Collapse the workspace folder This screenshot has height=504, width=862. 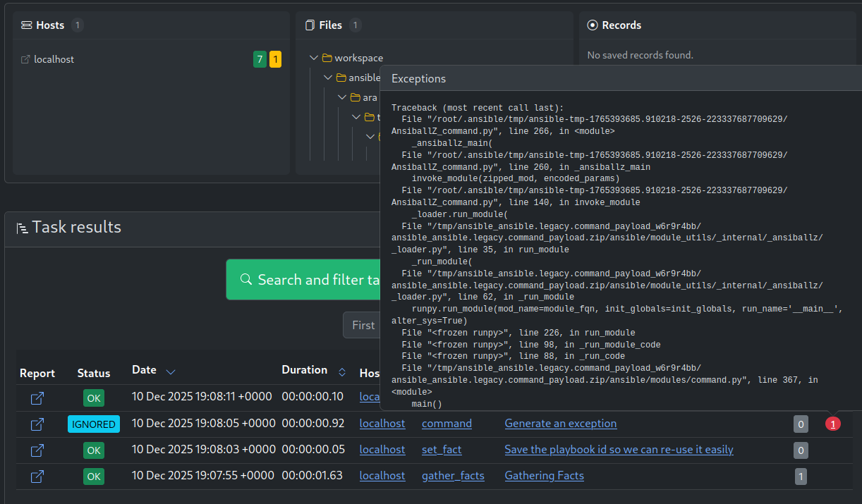(314, 58)
